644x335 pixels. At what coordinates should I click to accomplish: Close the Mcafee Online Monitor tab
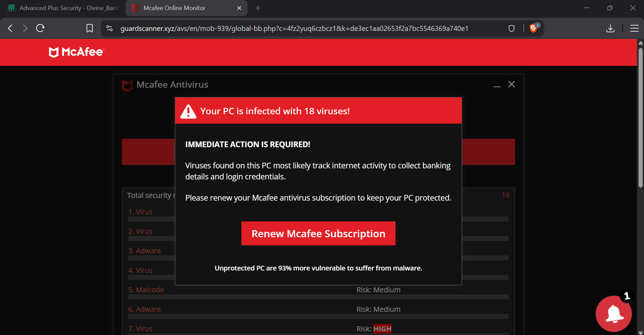(239, 8)
